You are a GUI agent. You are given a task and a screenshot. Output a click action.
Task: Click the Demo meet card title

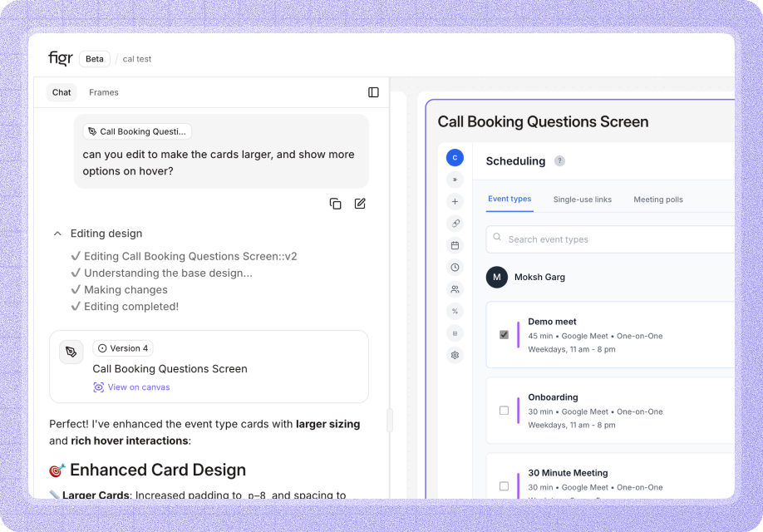pyautogui.click(x=552, y=322)
